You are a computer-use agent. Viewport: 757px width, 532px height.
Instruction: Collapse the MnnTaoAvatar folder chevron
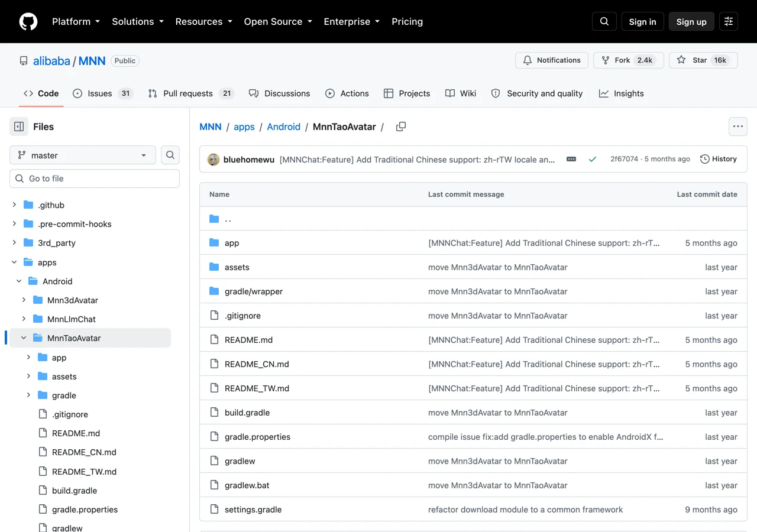click(x=24, y=338)
